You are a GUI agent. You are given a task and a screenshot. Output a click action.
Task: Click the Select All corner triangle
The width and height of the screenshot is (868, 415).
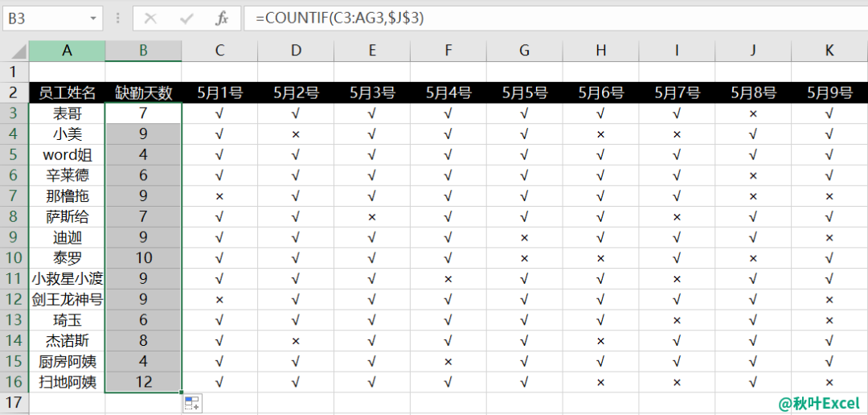point(18,51)
